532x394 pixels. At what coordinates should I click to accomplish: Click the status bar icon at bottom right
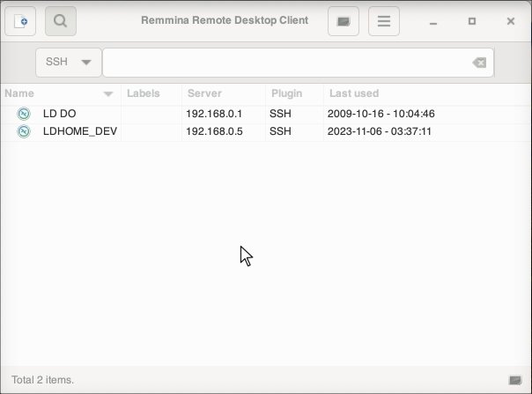[x=515, y=380]
